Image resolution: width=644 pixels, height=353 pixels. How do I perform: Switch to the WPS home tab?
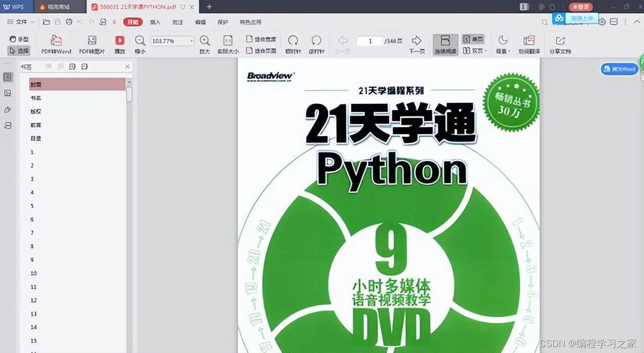click(17, 7)
